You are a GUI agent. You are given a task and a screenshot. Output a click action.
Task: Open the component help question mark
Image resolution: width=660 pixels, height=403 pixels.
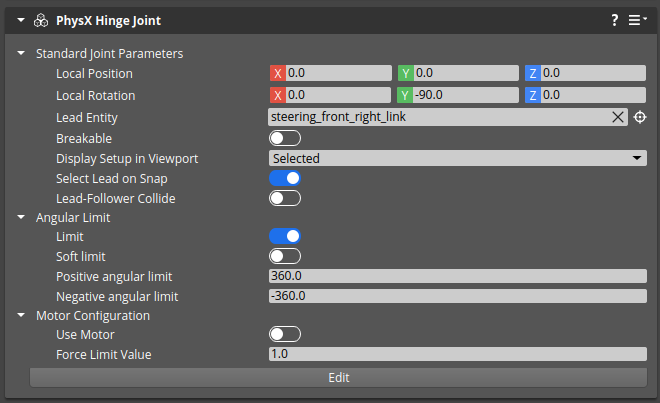point(615,20)
